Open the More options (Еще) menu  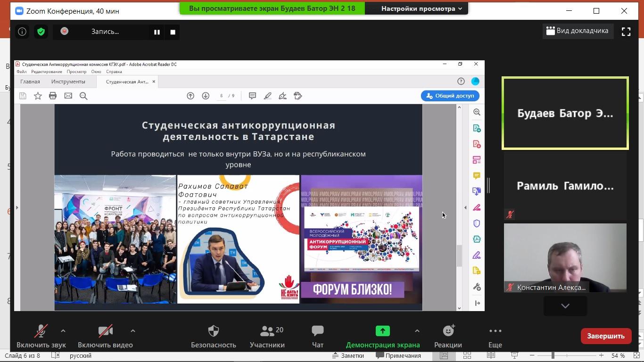click(495, 336)
